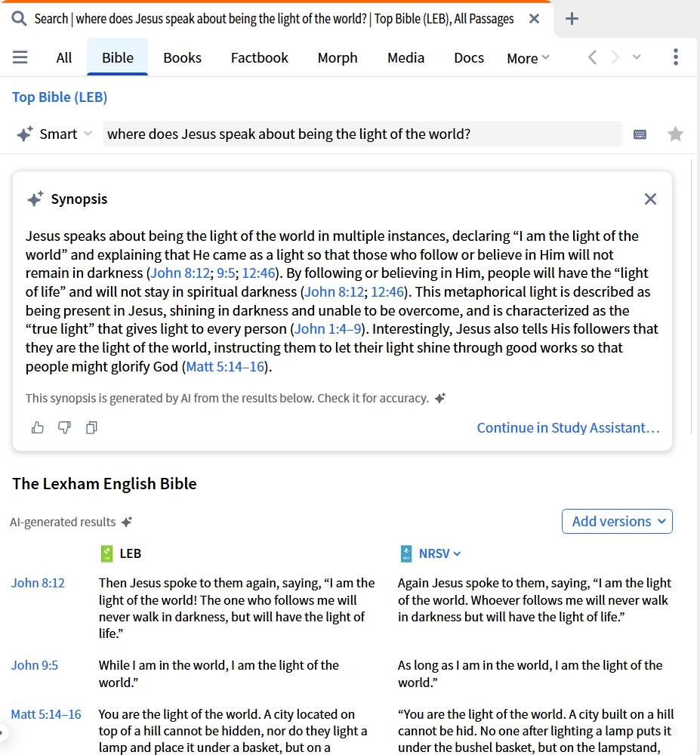Expand the NRSV version dropdown

click(x=457, y=553)
